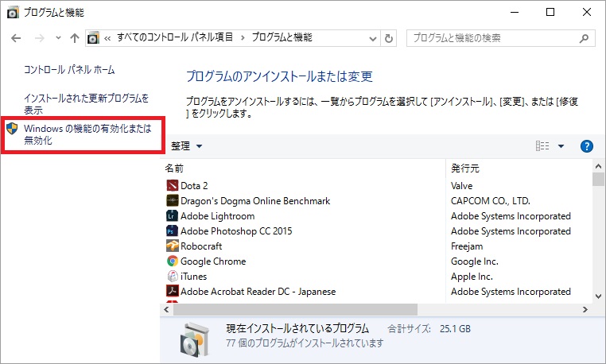Image resolution: width=606 pixels, height=364 pixels.
Task: Click the CAPCOM CO., LTD. publisher cell
Action: (491, 201)
